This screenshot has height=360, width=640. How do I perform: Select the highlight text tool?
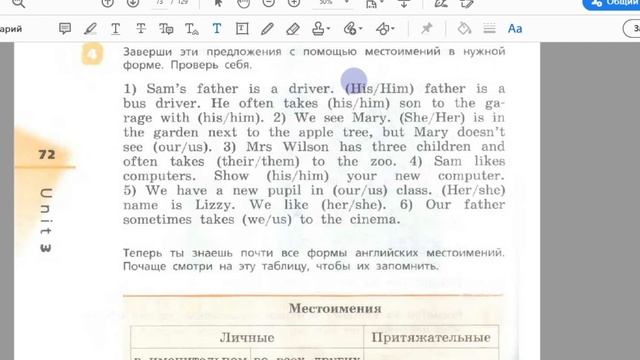90,29
